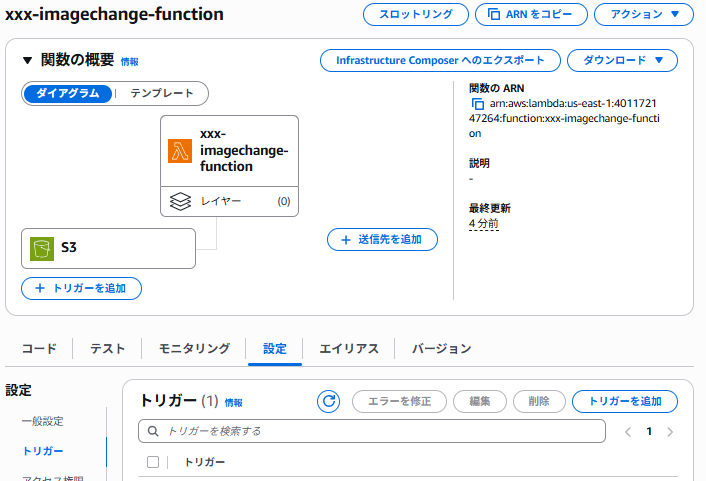
Task: Switch to モニタリング tab
Action: click(194, 349)
